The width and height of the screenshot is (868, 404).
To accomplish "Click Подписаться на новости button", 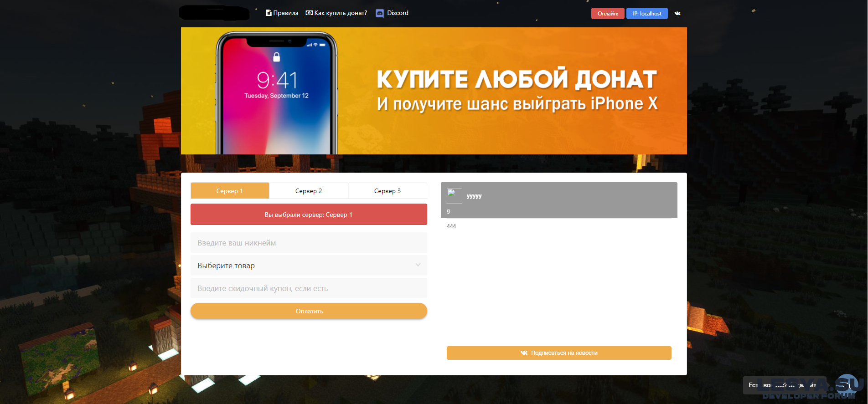I will pos(559,353).
